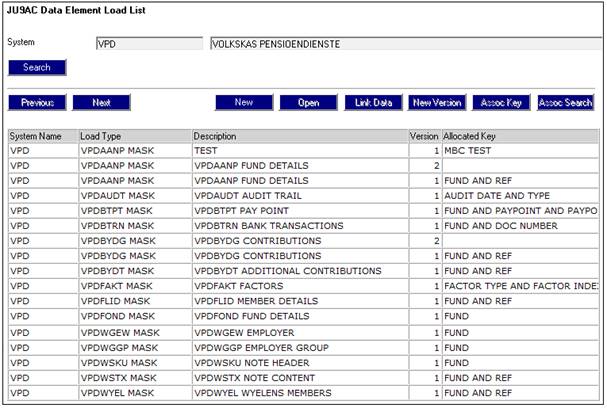Select FUND AND DOC NUMBER key cell

520,226
